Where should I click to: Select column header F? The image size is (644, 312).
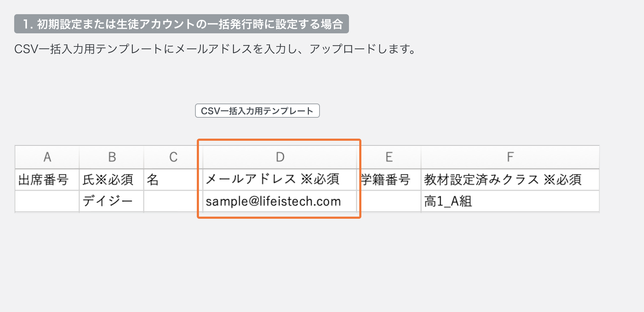(x=510, y=157)
